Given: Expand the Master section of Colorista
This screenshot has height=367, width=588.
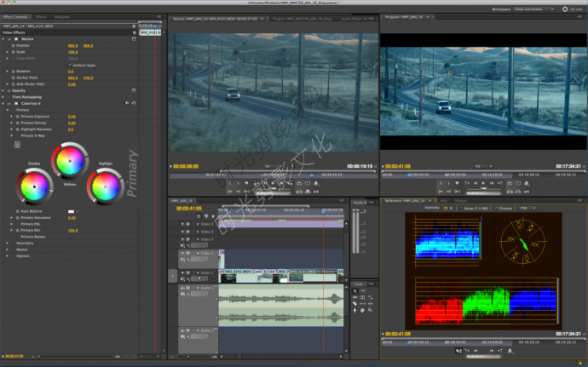Looking at the screenshot, I should pyautogui.click(x=7, y=249).
